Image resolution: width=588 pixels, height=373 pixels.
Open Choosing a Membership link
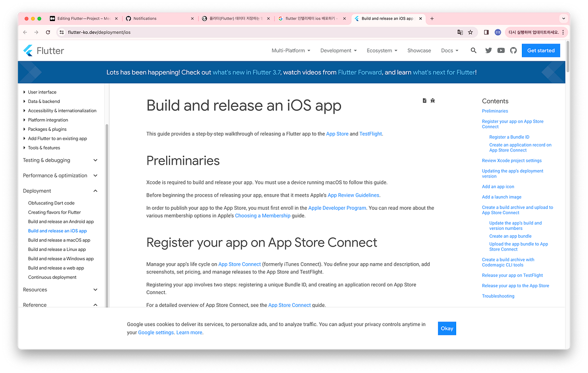[x=263, y=216]
